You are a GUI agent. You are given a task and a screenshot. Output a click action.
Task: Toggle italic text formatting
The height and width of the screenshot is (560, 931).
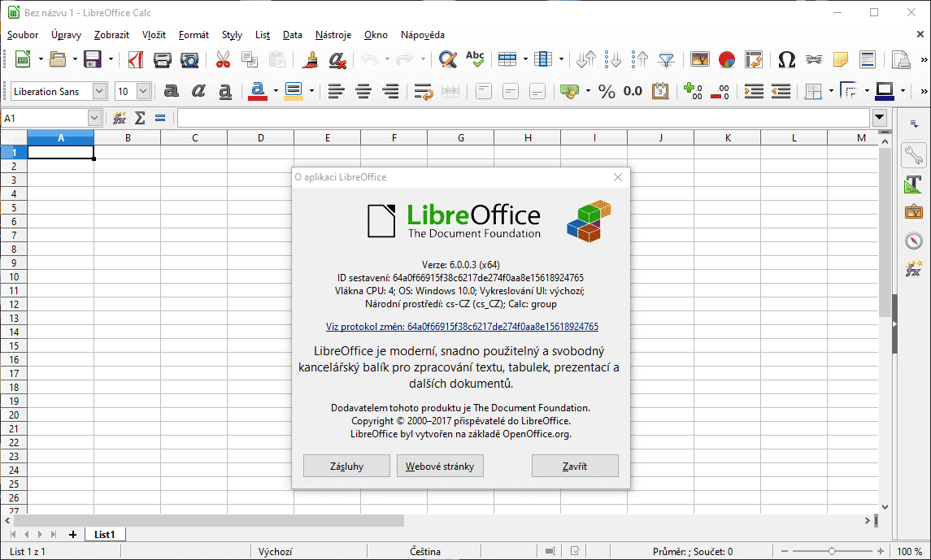pos(198,91)
